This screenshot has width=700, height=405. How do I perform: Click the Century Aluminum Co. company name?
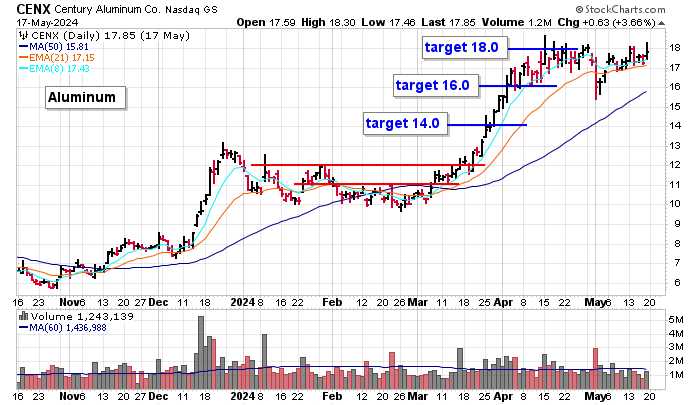coord(107,9)
